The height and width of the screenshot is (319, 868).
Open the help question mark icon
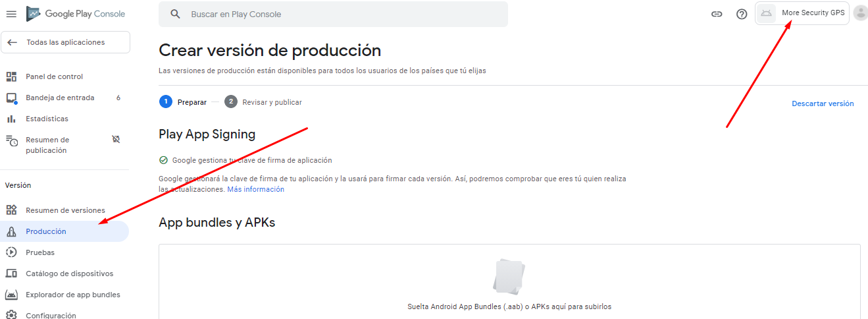742,14
